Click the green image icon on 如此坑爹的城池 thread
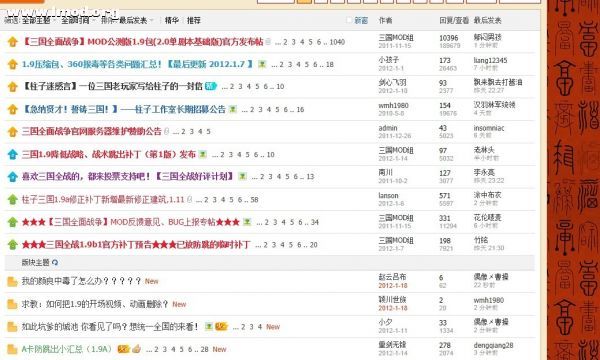 pos(209,327)
